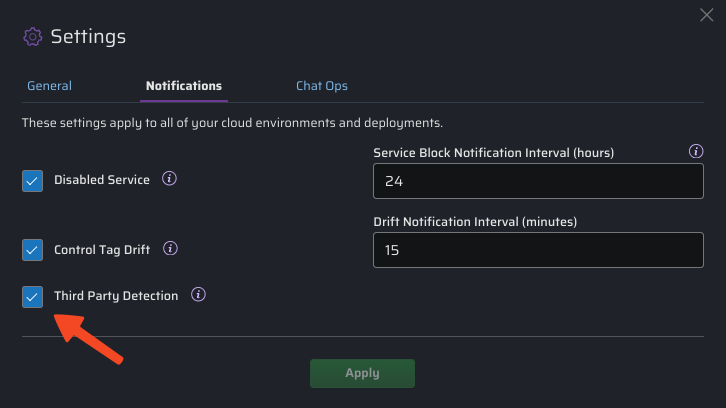Click the info icon beside Control Tag Drift

[170, 248]
